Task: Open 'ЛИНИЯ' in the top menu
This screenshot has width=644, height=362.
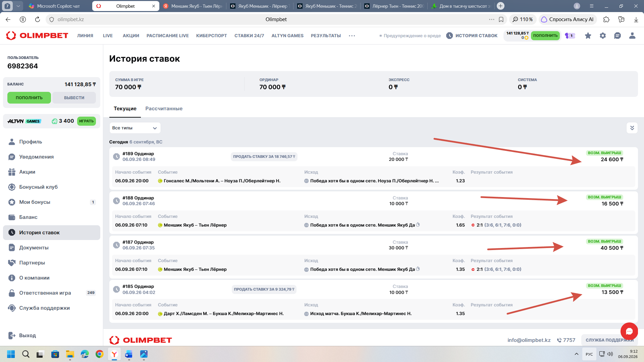Action: coord(85,36)
